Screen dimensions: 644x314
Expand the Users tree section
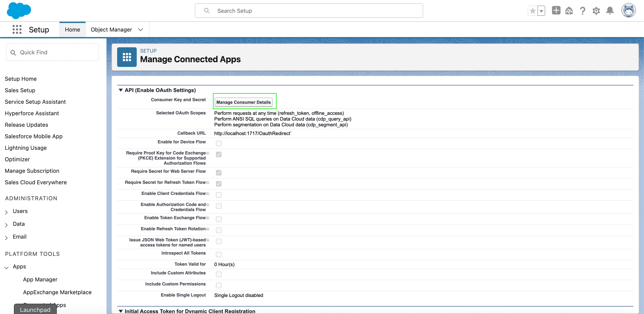[x=7, y=212]
